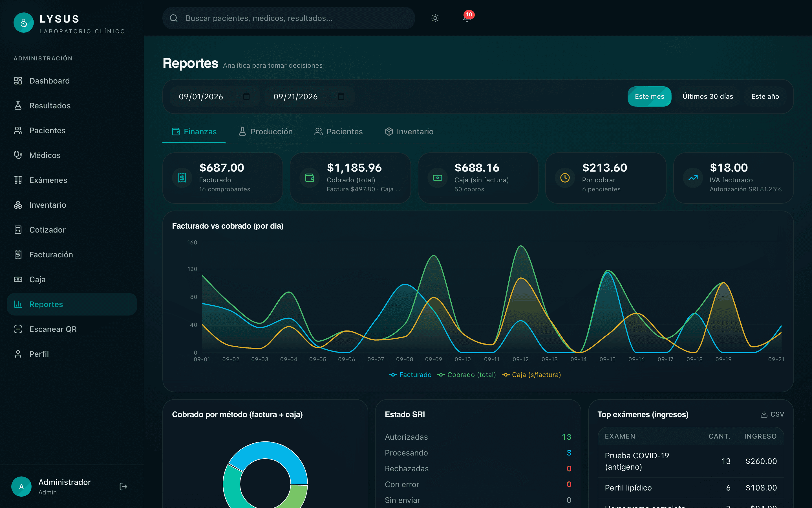This screenshot has height=508, width=812.
Task: Click the Estado SRI panel heading
Action: [405, 414]
